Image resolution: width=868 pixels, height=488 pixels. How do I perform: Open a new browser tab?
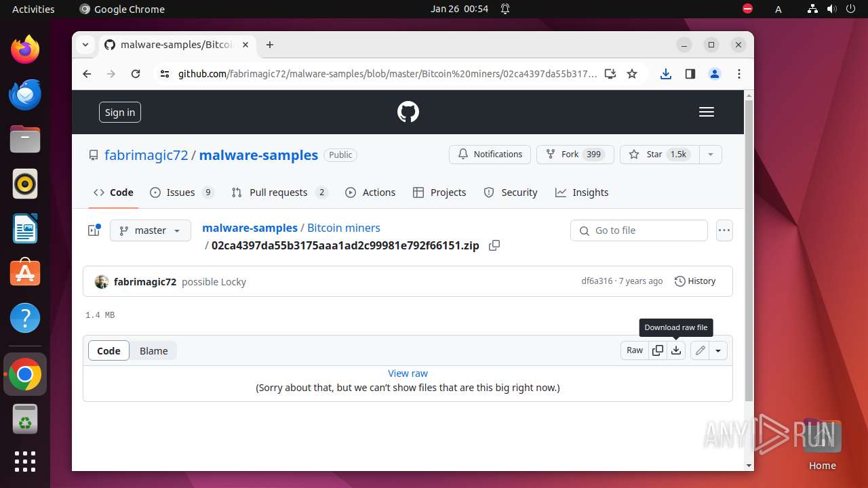coord(270,45)
